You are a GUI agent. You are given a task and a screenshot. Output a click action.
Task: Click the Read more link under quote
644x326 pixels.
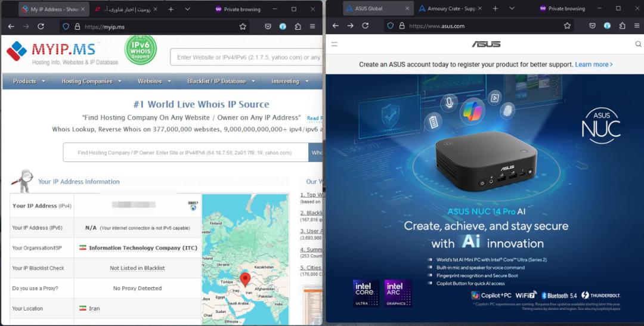(x=315, y=118)
